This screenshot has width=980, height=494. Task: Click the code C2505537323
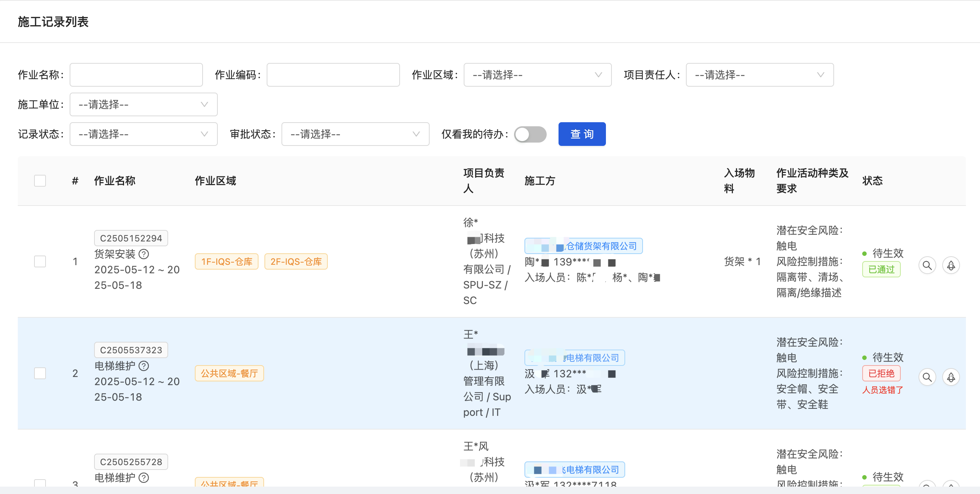pyautogui.click(x=131, y=350)
